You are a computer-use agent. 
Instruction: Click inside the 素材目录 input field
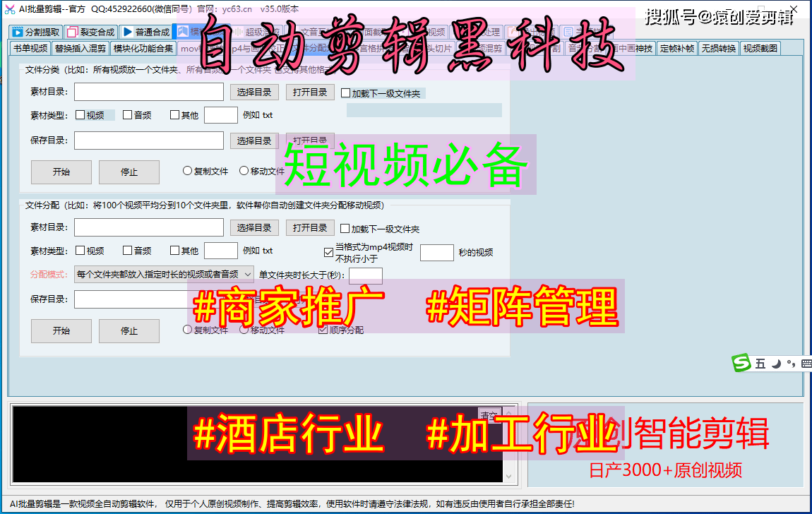click(x=148, y=92)
